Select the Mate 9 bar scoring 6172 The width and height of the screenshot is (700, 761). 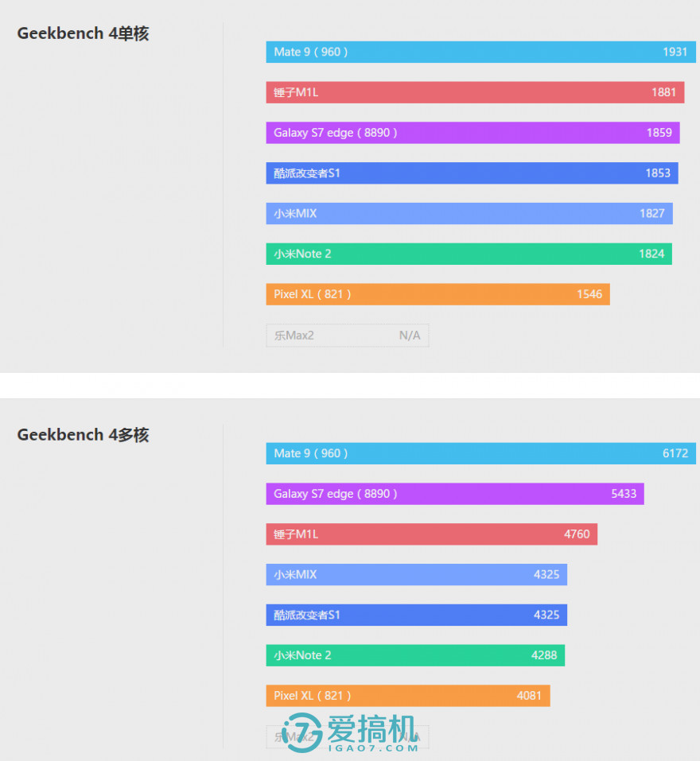pos(480,453)
